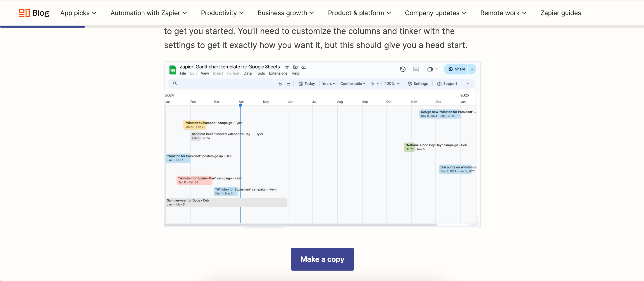Open the Productivity menu item

(221, 12)
